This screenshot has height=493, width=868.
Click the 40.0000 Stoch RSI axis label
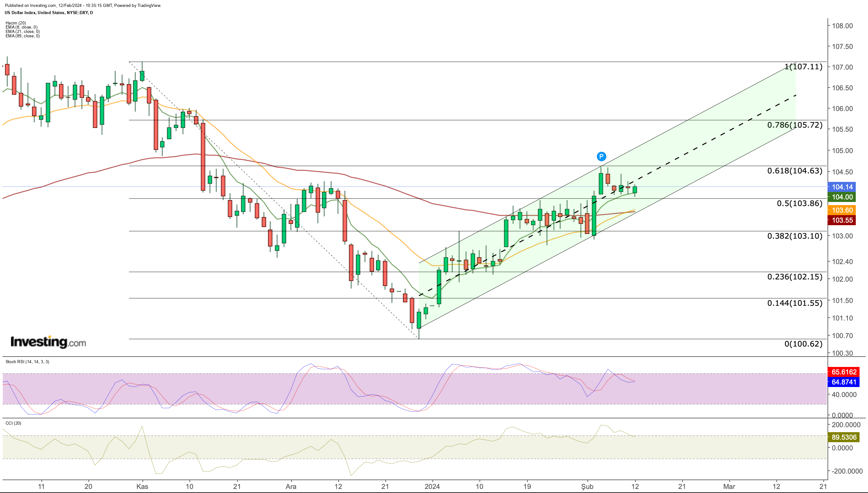click(844, 395)
